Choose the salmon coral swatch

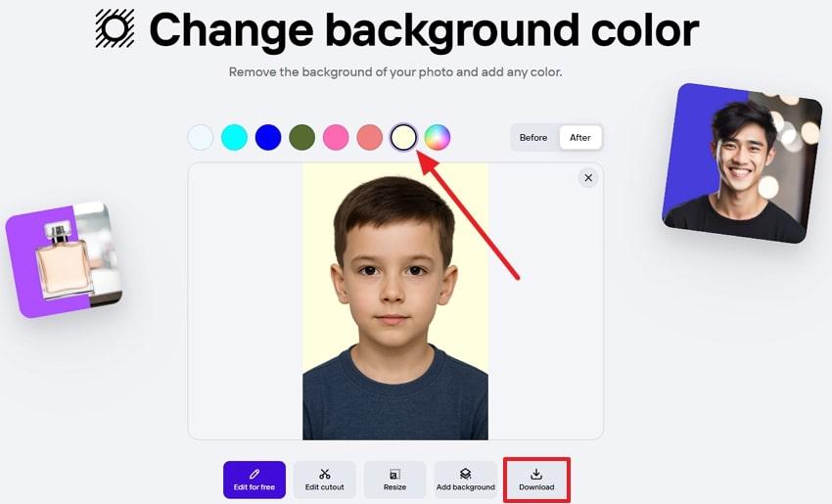(x=370, y=137)
